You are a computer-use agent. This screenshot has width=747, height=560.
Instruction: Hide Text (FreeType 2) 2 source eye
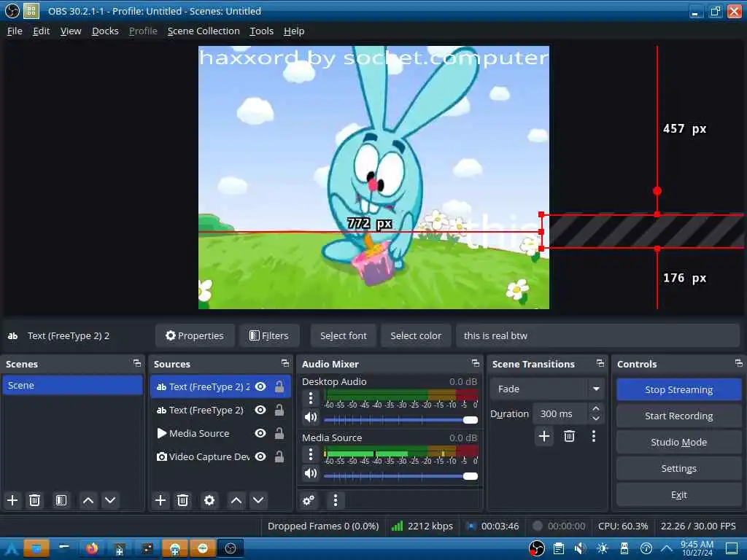(x=260, y=386)
